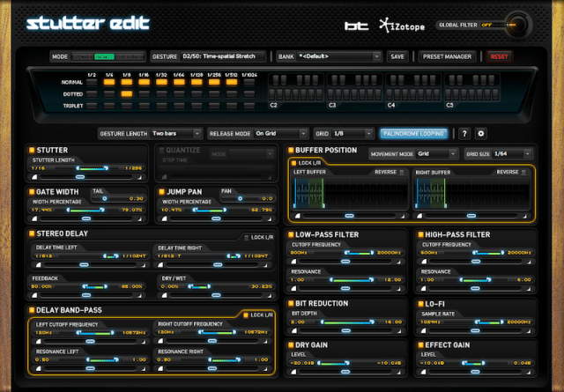Click Stutter Length slow curve icon

click(34, 177)
